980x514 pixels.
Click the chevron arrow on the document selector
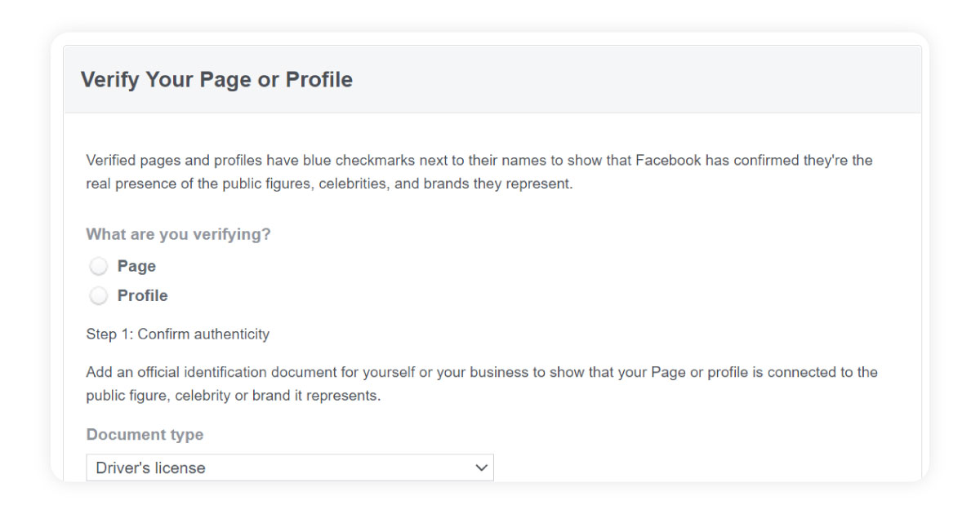pyautogui.click(x=481, y=467)
